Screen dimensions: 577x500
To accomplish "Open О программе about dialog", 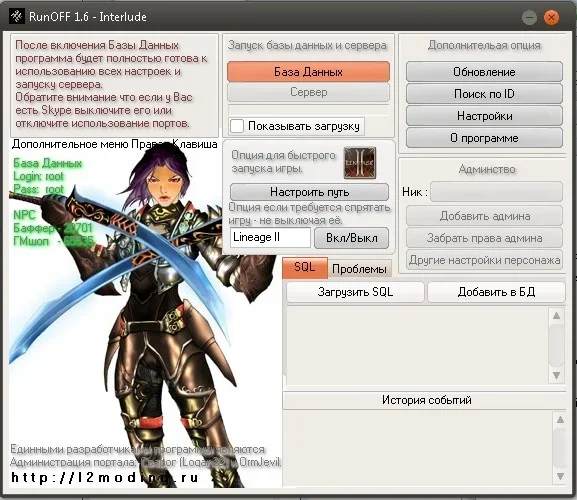I will pyautogui.click(x=484, y=138).
